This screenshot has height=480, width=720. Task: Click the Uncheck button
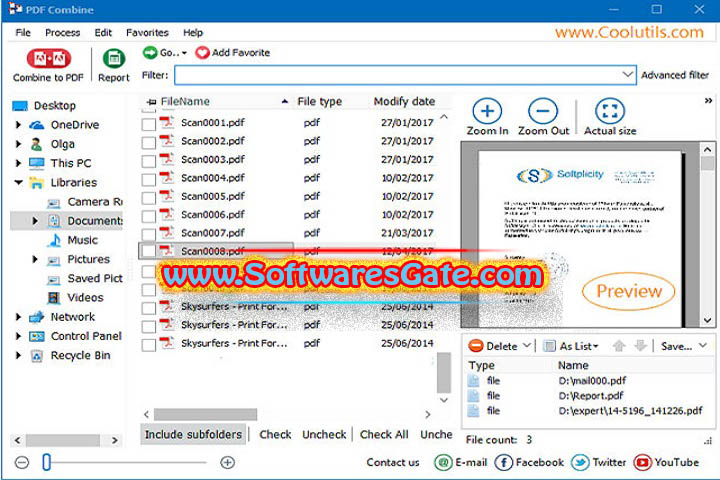pos(324,435)
